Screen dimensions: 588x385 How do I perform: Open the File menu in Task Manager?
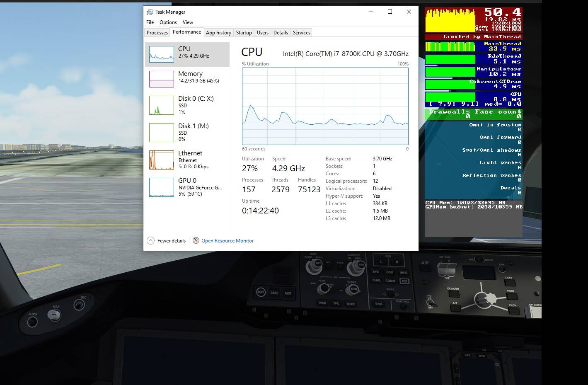click(x=150, y=22)
